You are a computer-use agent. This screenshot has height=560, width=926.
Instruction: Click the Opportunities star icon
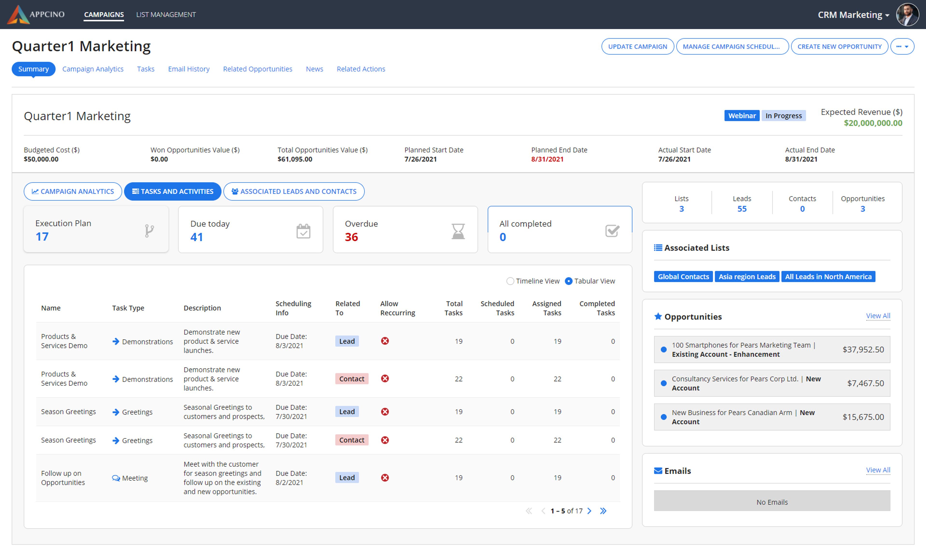point(658,316)
